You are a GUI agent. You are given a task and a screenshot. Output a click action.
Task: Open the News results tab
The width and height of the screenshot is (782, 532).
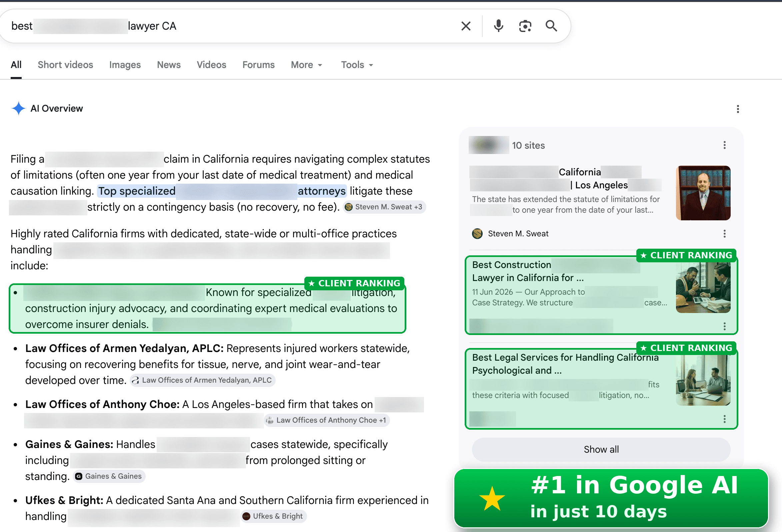169,65
